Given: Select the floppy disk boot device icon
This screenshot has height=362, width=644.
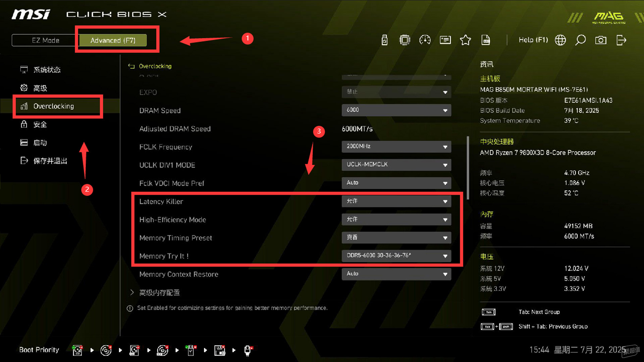Looking at the screenshot, I should pyautogui.click(x=220, y=350).
